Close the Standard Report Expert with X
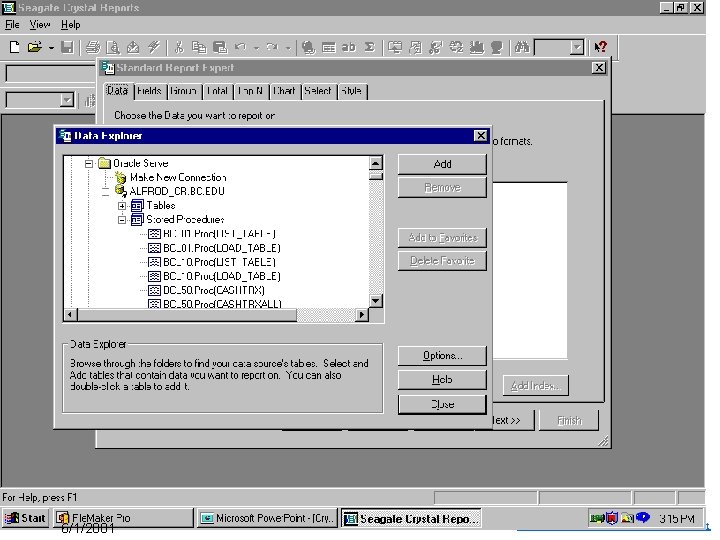 (x=599, y=68)
